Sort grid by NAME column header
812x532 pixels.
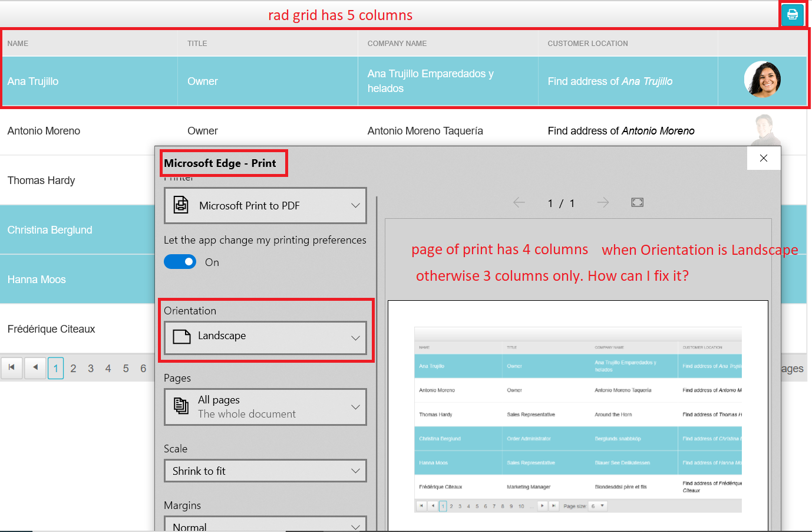point(18,44)
